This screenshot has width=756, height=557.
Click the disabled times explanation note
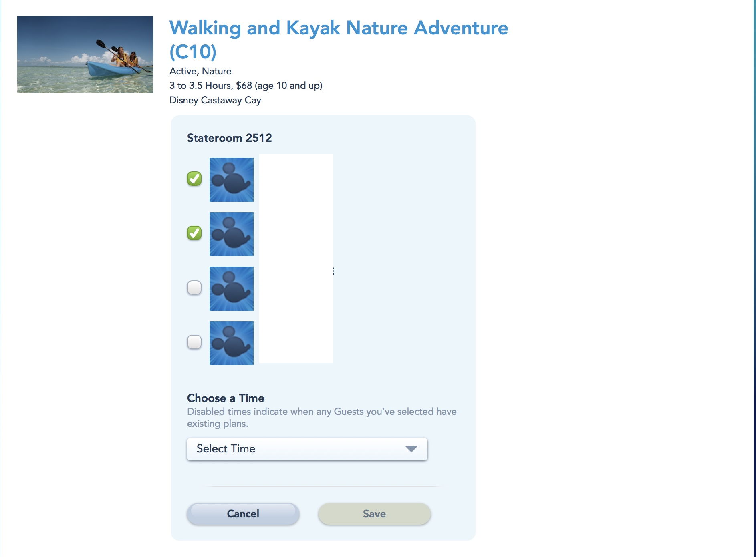point(321,417)
